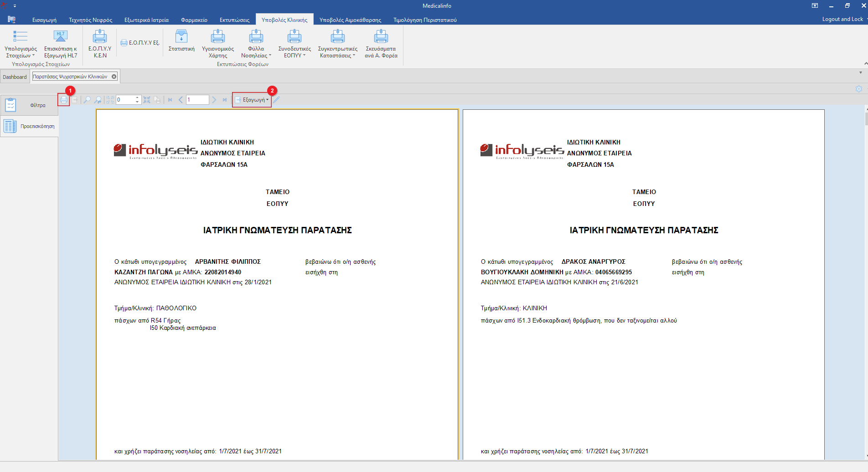Click the page number input field
Screen dimensions: 868x472
click(x=197, y=100)
